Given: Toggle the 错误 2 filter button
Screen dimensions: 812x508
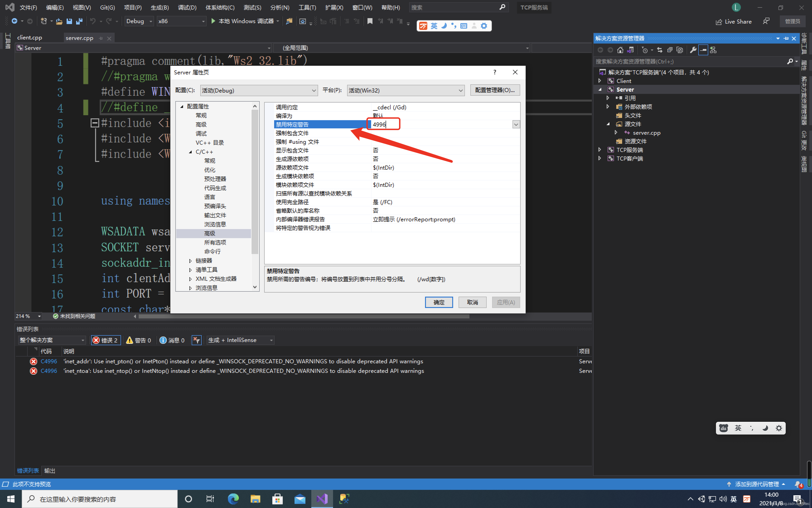Looking at the screenshot, I should pyautogui.click(x=106, y=340).
